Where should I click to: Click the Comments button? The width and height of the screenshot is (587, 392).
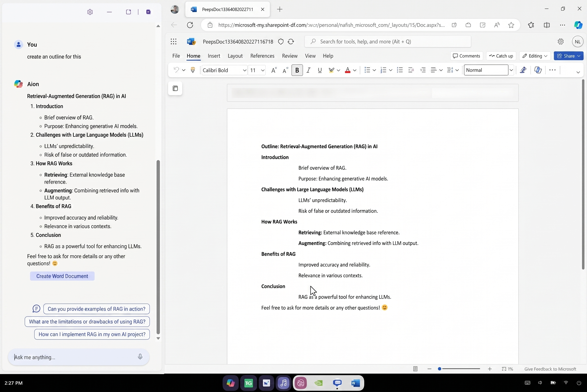[x=466, y=56]
